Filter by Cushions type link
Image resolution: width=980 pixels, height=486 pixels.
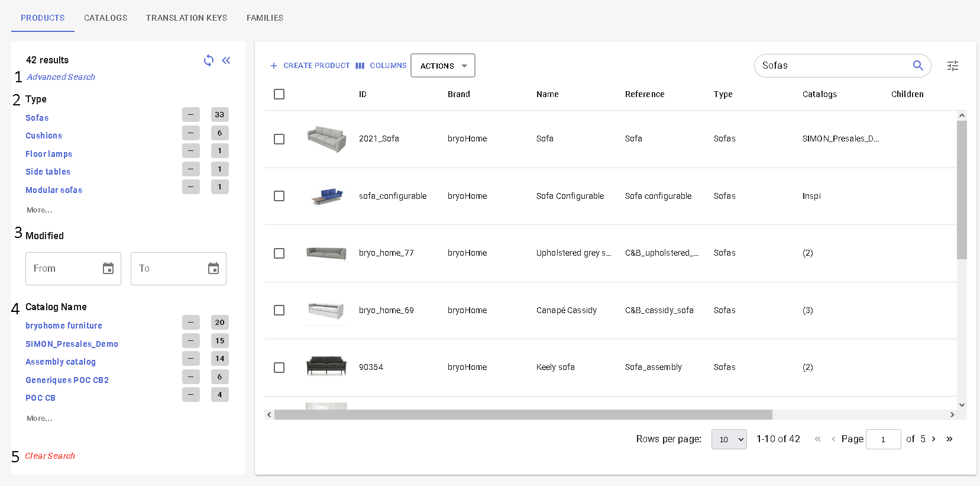click(x=44, y=136)
